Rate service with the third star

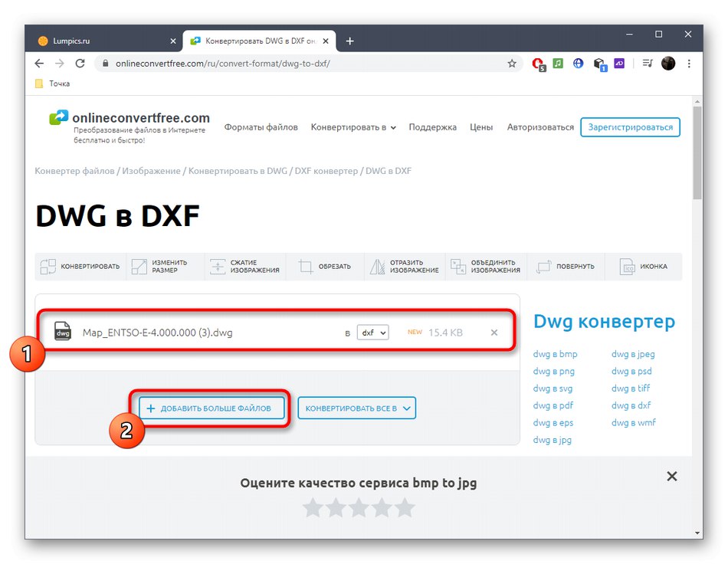point(359,507)
